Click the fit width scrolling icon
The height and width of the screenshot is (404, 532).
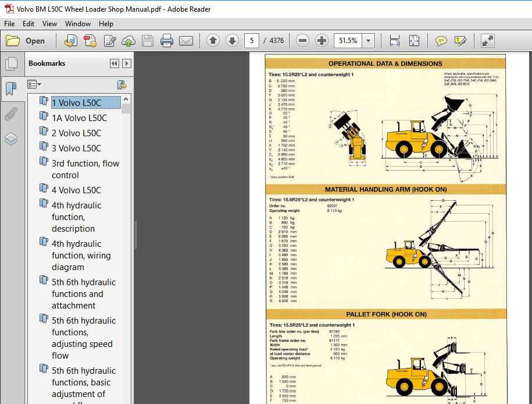394,41
